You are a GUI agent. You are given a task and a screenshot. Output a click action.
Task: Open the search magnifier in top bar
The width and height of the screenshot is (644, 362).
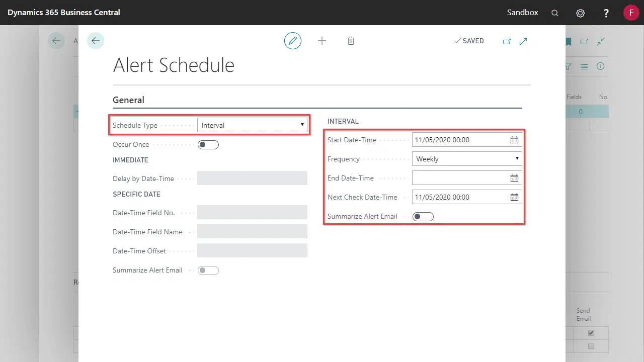pos(555,13)
